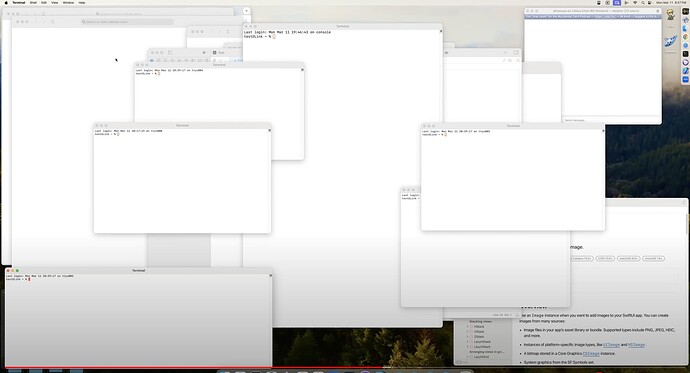Select the Test scheme in the Xcode toolbar

pos(219,52)
